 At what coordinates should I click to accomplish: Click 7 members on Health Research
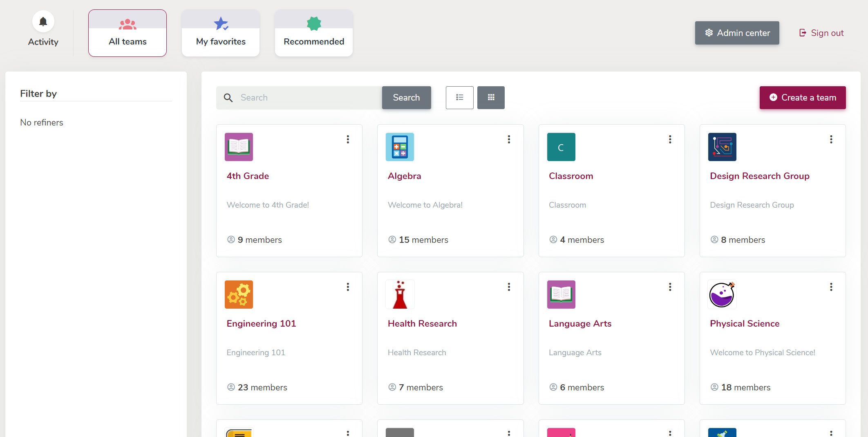416,388
